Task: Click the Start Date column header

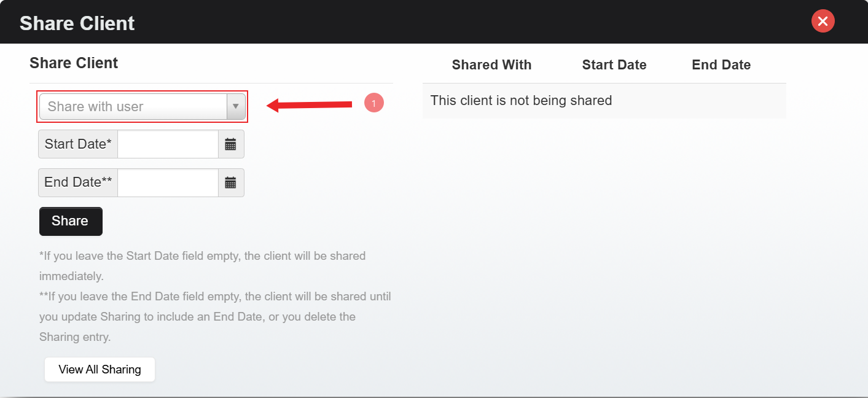Action: 614,65
